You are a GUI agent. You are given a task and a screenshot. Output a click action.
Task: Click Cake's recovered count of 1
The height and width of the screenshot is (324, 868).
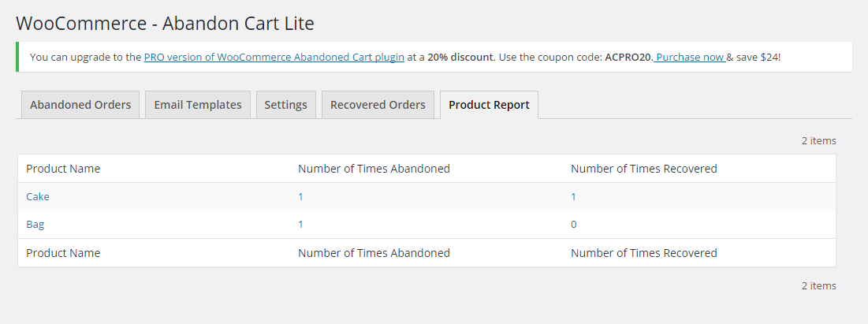[573, 196]
